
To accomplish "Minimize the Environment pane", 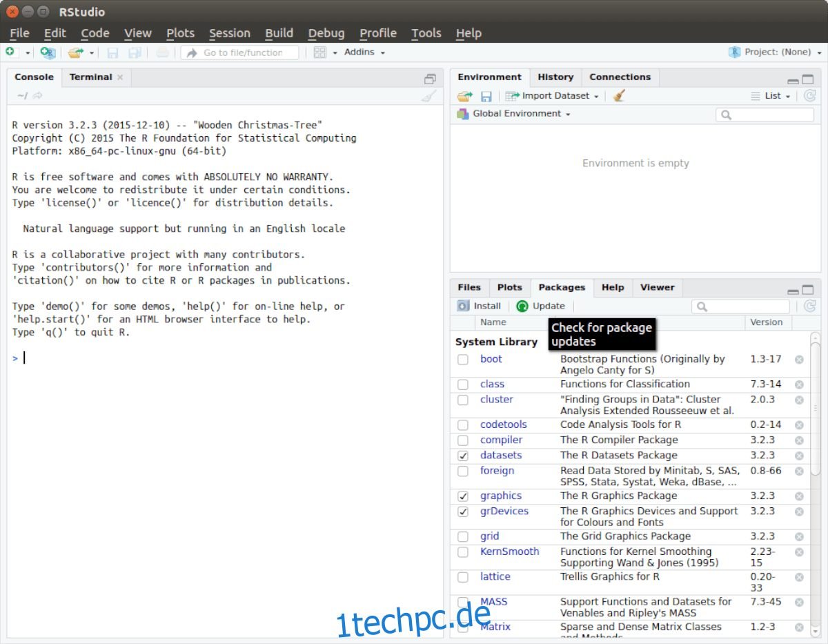I will point(793,80).
